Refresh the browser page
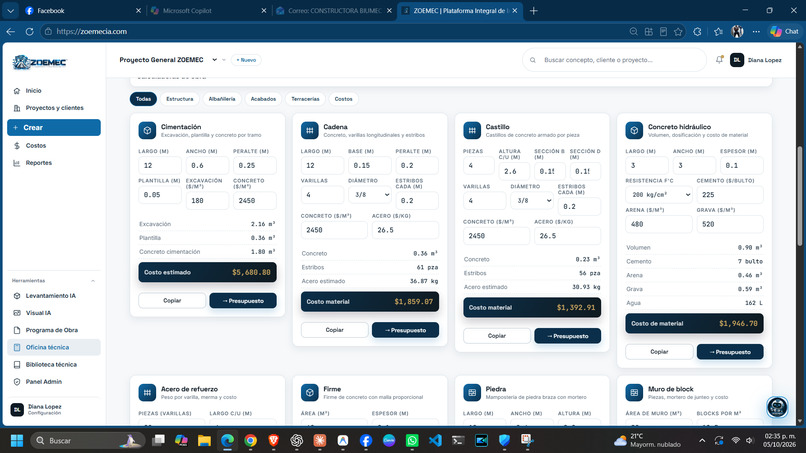 click(29, 32)
